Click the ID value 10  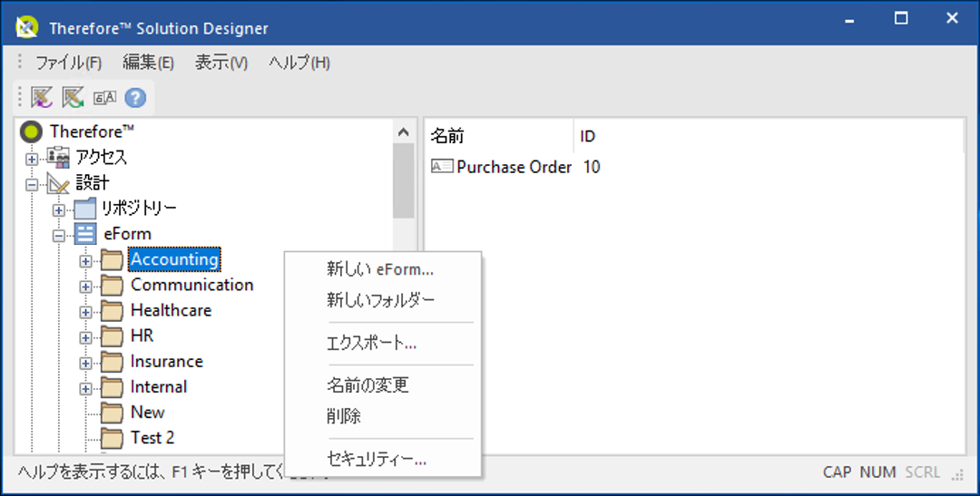592,167
